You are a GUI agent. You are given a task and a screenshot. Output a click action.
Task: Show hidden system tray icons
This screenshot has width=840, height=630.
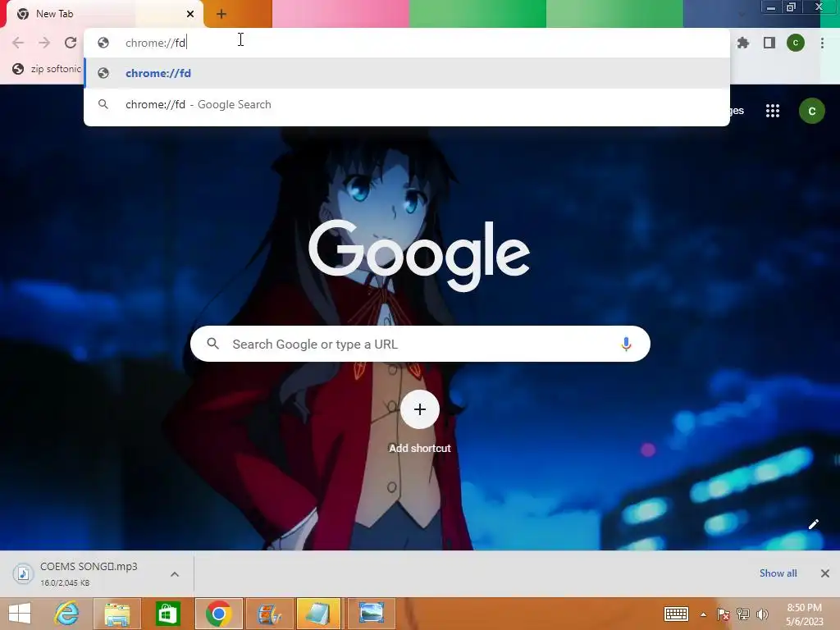703,614
